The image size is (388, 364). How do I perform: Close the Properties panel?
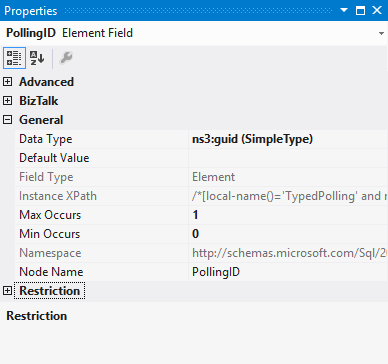tap(377, 10)
